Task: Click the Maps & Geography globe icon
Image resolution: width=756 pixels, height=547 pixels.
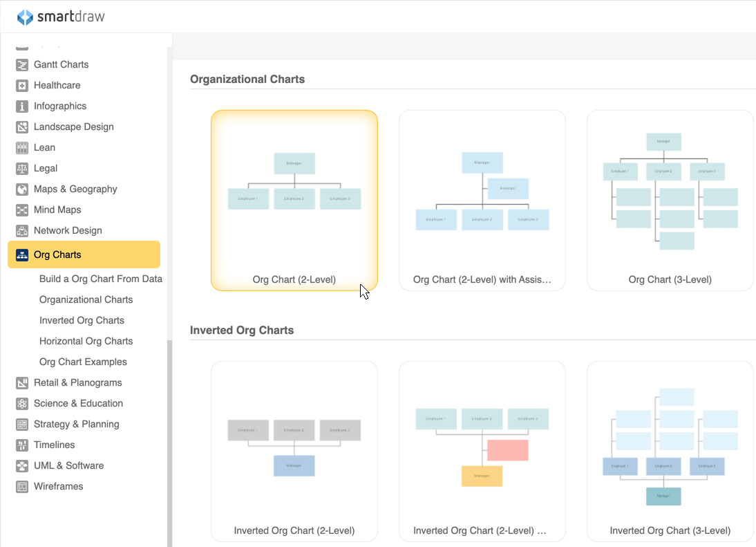Action: coord(21,189)
